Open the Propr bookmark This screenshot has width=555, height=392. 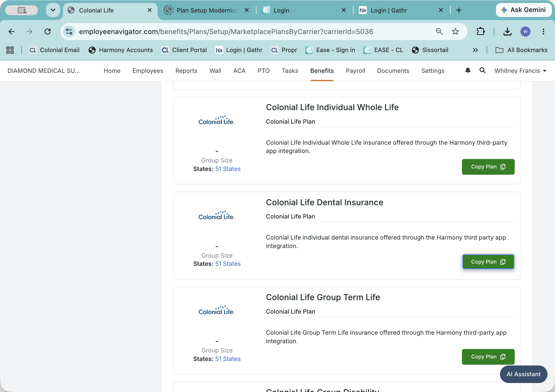pos(284,50)
